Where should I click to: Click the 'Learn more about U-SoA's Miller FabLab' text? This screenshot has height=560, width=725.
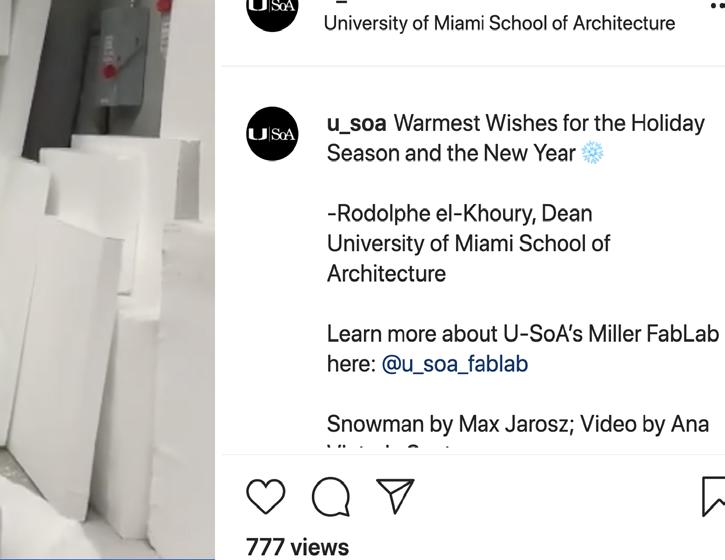pyautogui.click(x=523, y=334)
